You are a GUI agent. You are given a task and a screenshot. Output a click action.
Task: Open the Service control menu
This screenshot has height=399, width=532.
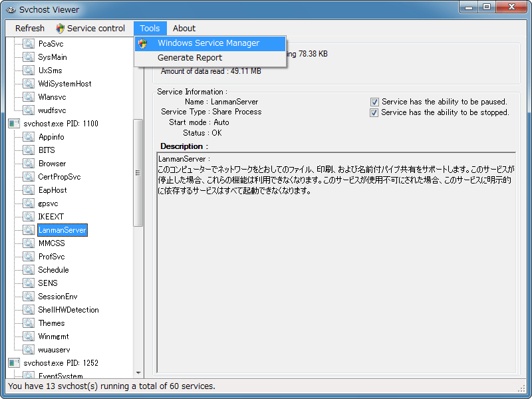point(90,28)
